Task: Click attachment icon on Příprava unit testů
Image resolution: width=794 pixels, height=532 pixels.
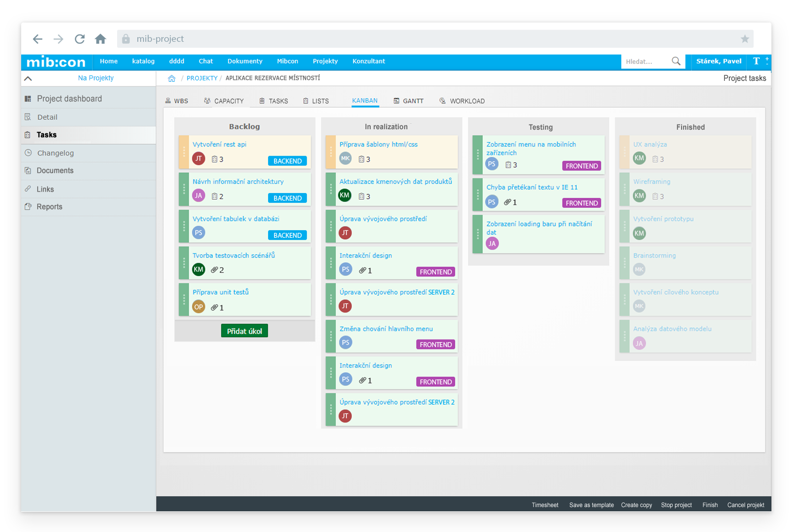Action: pyautogui.click(x=214, y=307)
